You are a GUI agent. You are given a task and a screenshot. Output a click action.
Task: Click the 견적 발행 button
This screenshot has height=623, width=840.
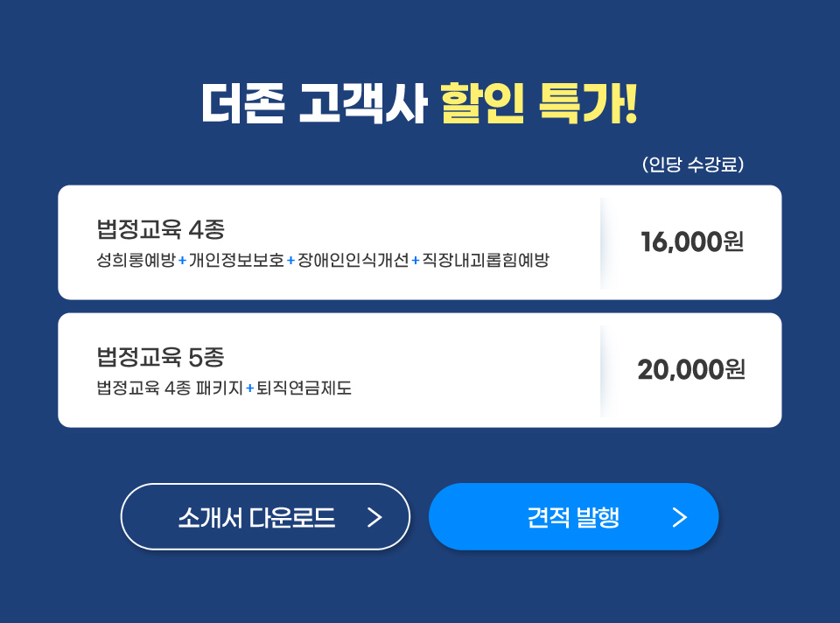pos(573,517)
